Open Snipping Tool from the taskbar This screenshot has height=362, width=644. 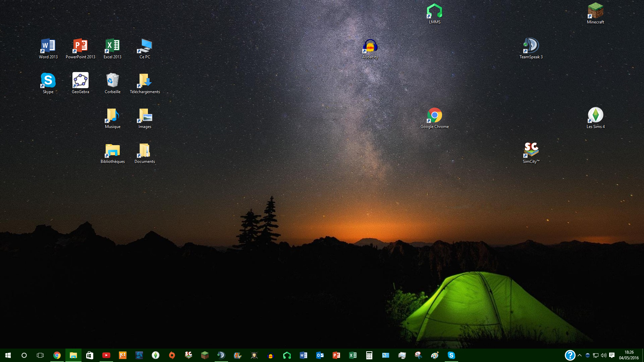pos(418,355)
